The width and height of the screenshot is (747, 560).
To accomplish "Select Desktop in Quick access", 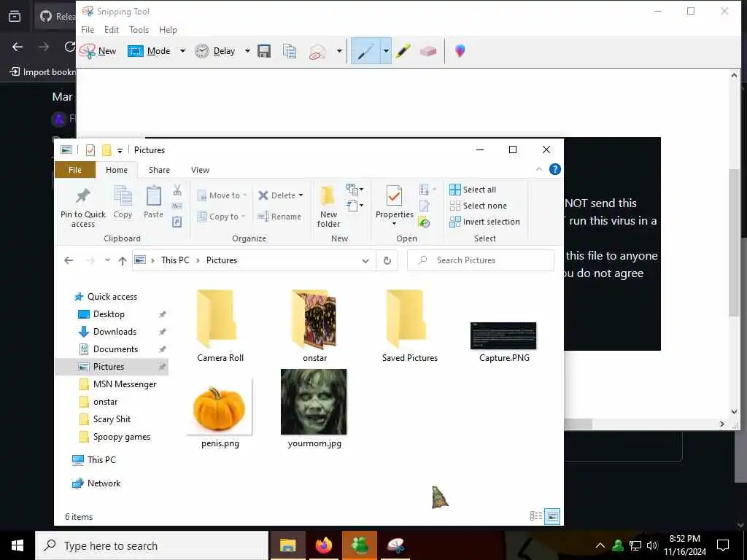I will click(109, 314).
